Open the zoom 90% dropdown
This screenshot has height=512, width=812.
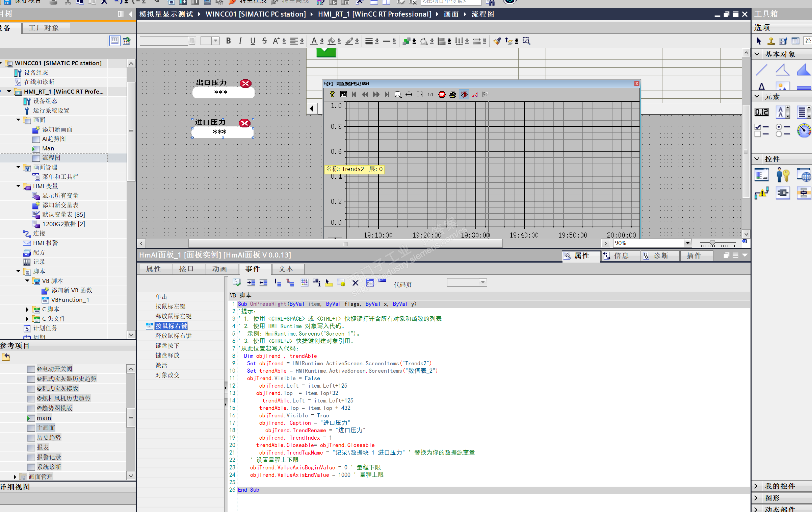(687, 243)
